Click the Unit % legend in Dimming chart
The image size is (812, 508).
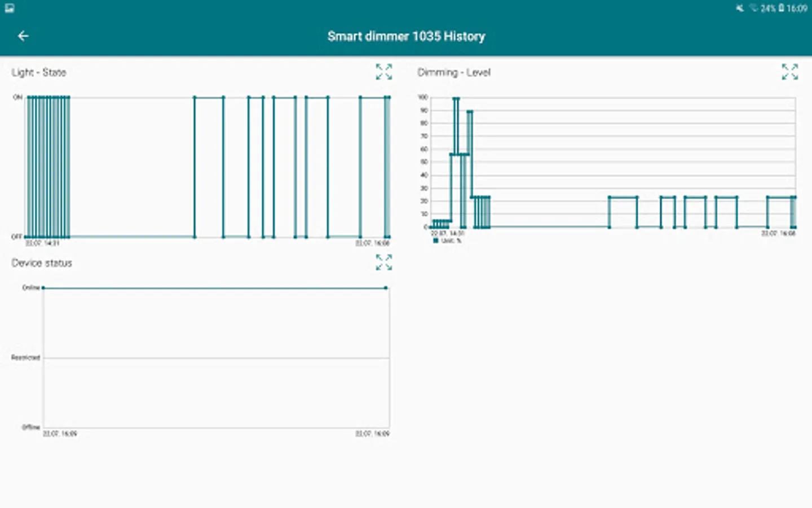click(447, 240)
